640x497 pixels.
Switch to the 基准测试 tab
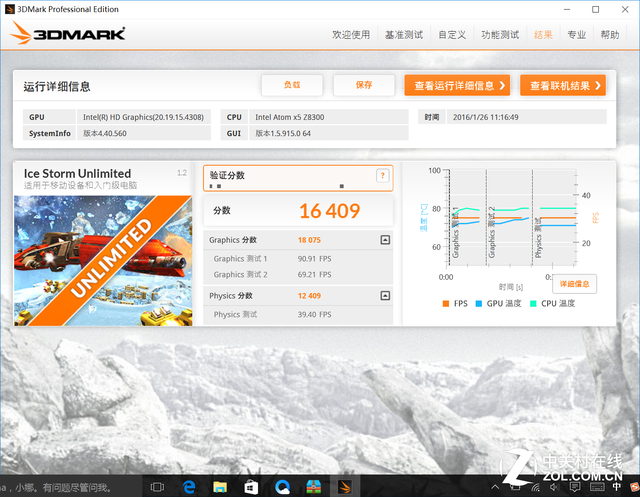coord(405,35)
